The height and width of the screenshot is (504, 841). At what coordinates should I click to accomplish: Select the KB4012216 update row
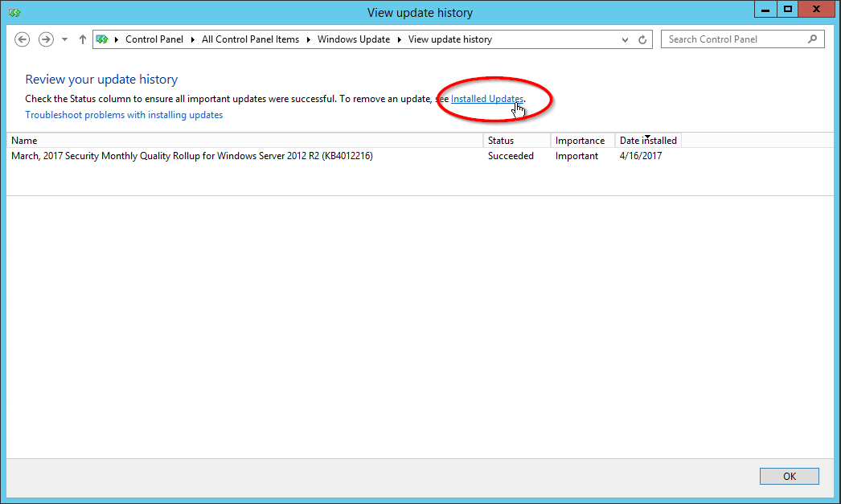[344, 156]
